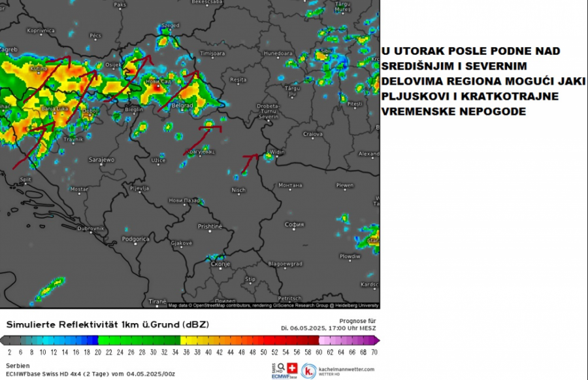This screenshot has height=380, width=588.
Task: Click the left arrow tip of color scale
Action: (3, 340)
